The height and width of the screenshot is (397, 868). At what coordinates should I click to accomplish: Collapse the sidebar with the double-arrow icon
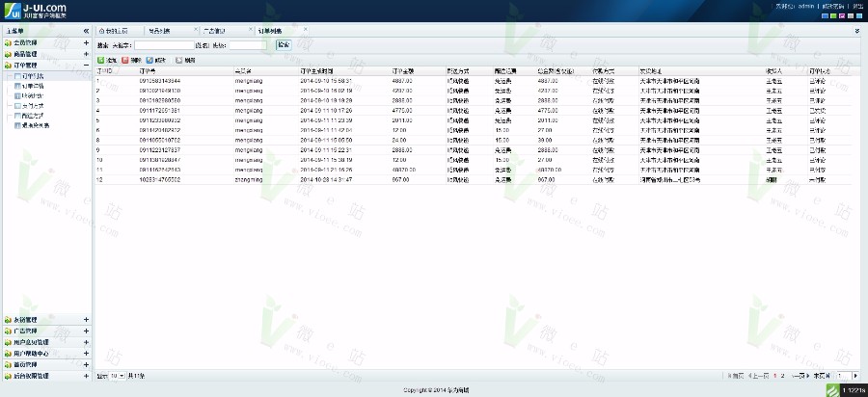click(x=86, y=31)
